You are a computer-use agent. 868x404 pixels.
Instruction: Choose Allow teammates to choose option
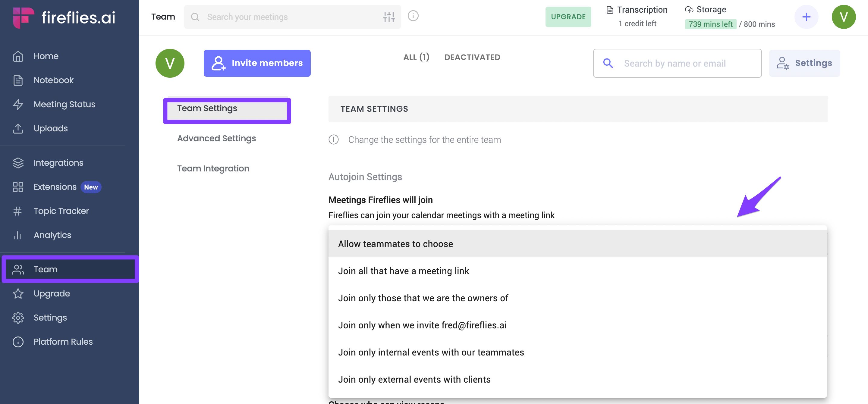tap(577, 244)
